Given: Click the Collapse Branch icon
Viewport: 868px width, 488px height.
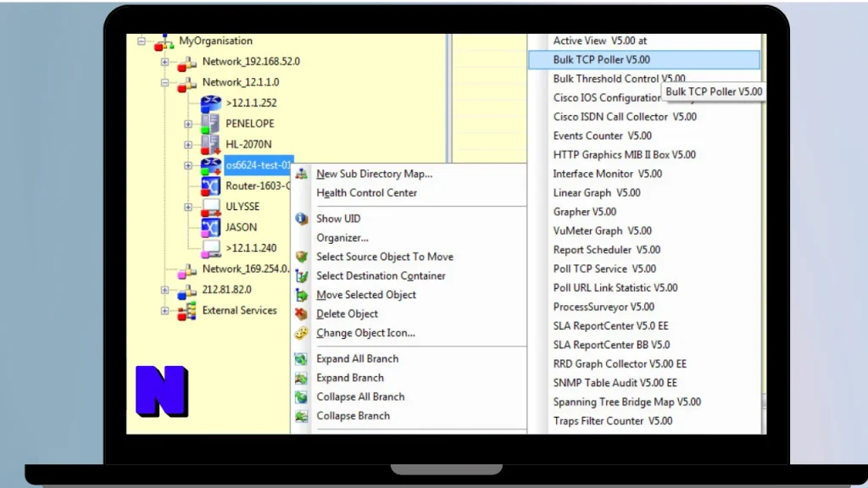Looking at the screenshot, I should (x=301, y=416).
